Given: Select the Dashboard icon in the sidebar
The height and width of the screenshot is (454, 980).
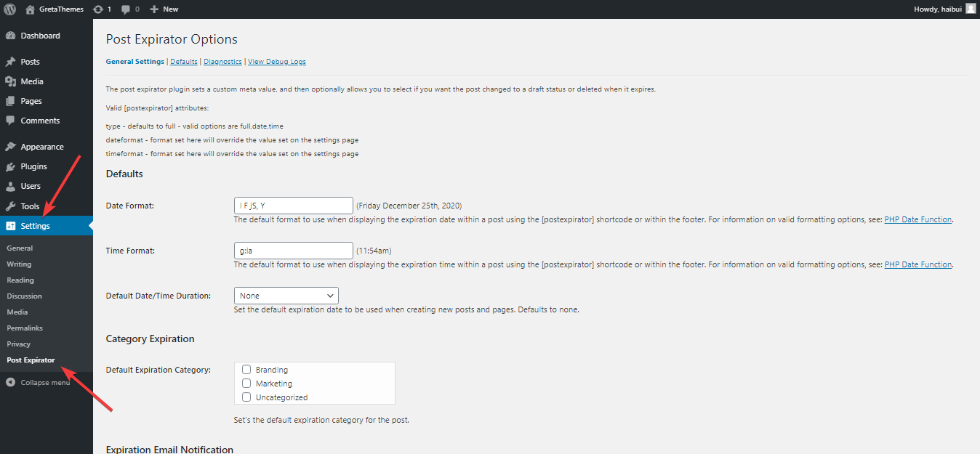Looking at the screenshot, I should tap(11, 35).
